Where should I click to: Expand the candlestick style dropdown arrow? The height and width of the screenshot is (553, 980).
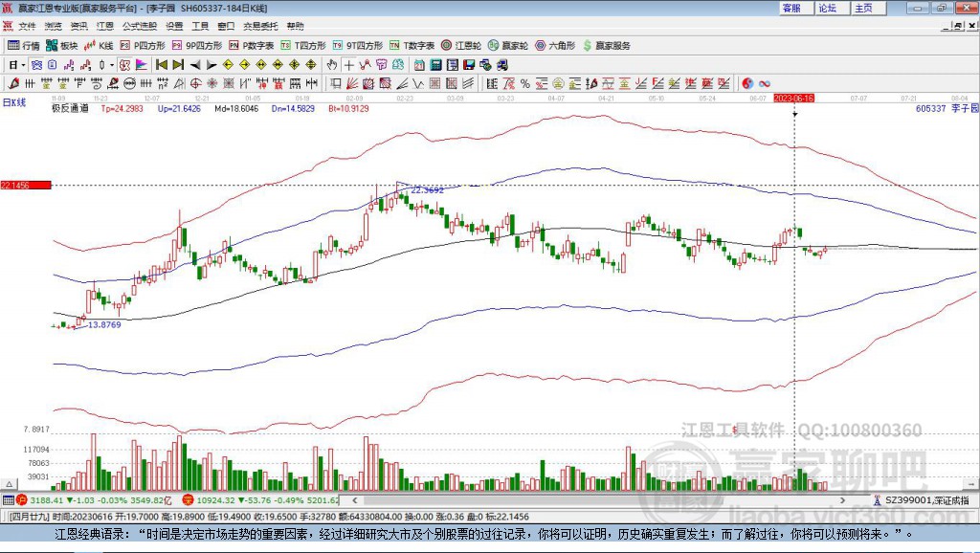112,65
